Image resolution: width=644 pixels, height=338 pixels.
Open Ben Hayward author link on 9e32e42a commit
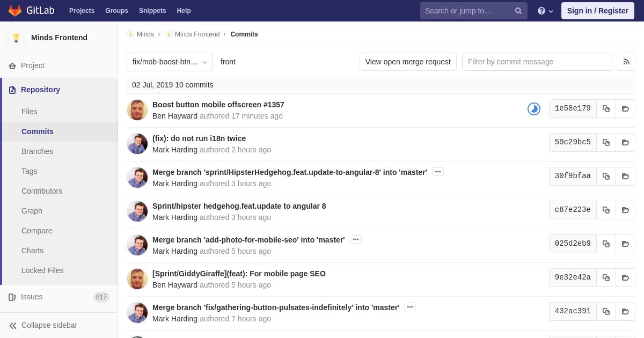[175, 285]
